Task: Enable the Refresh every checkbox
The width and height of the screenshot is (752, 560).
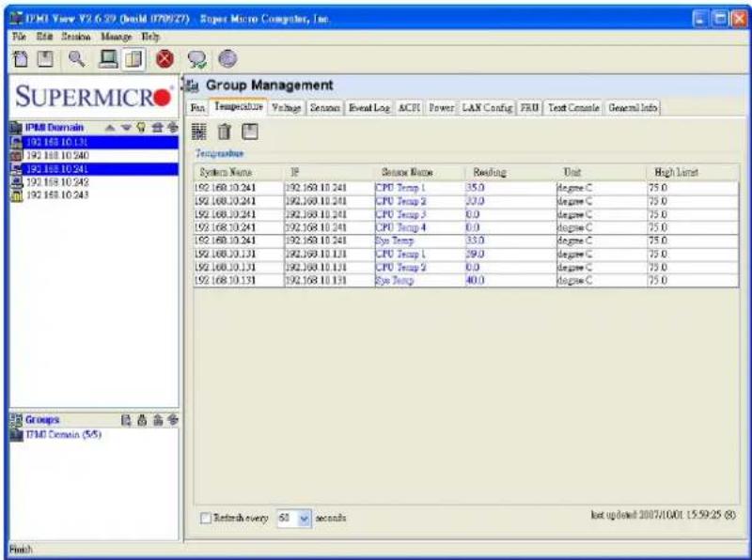Action: coord(206,518)
